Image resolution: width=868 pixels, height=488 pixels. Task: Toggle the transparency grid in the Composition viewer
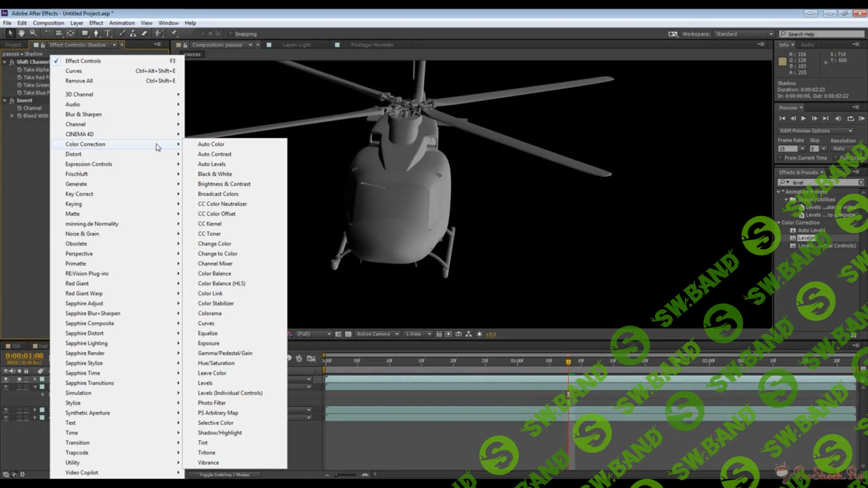tap(348, 334)
